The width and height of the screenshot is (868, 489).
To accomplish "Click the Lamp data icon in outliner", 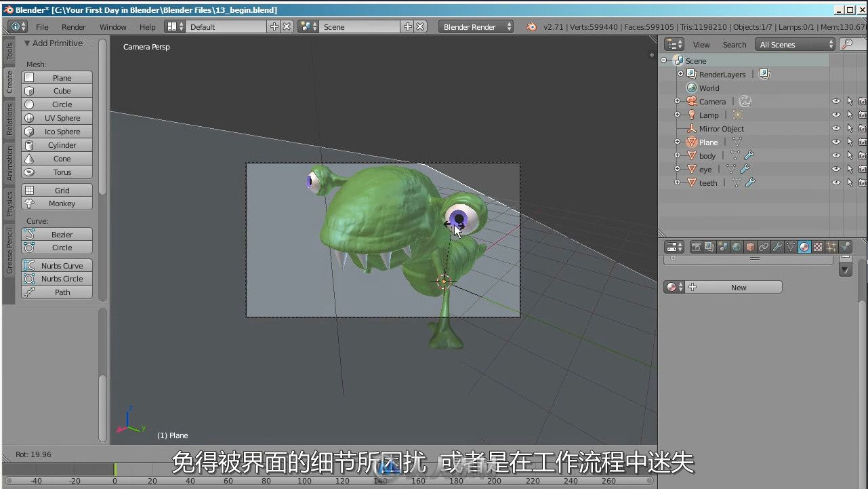I will (x=738, y=115).
